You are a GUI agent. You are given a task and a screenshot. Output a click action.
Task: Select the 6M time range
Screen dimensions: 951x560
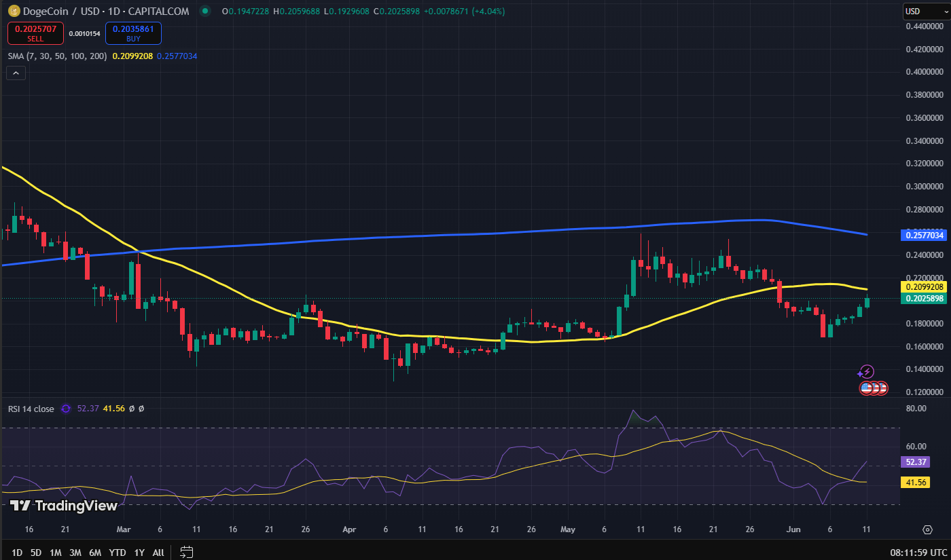pos(95,553)
